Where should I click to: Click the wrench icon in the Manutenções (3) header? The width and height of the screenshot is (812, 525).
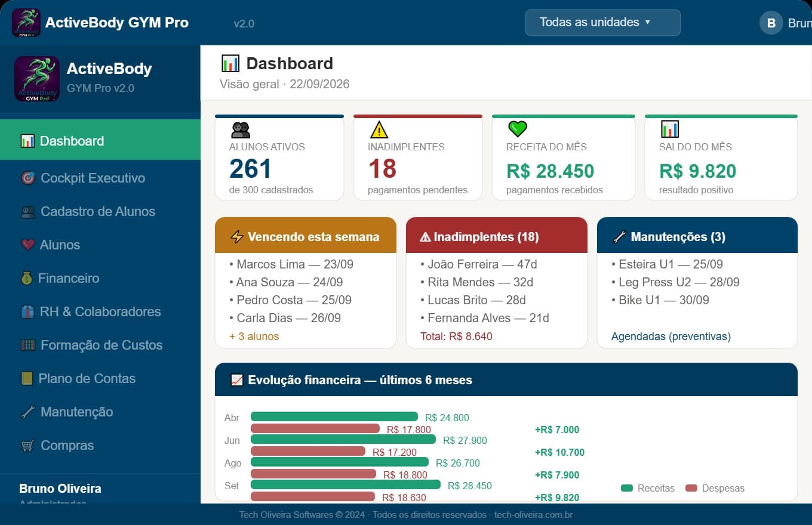pos(619,237)
